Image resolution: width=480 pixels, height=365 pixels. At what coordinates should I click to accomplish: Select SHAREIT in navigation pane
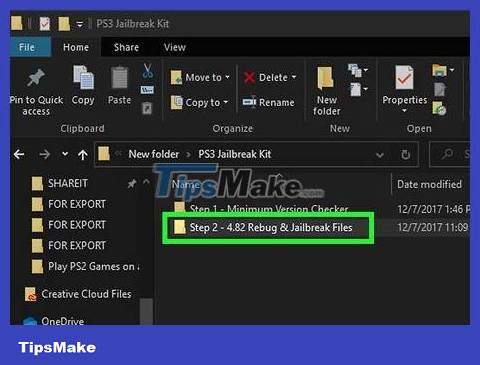(60, 183)
